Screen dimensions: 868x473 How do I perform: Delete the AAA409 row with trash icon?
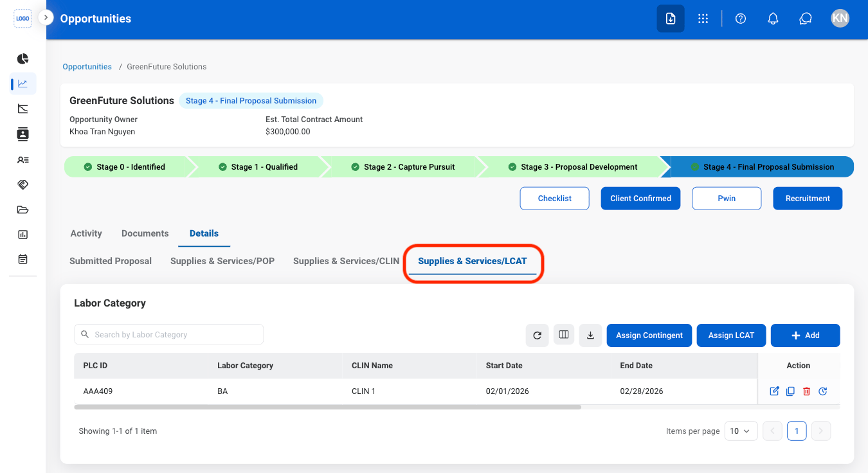pos(807,391)
